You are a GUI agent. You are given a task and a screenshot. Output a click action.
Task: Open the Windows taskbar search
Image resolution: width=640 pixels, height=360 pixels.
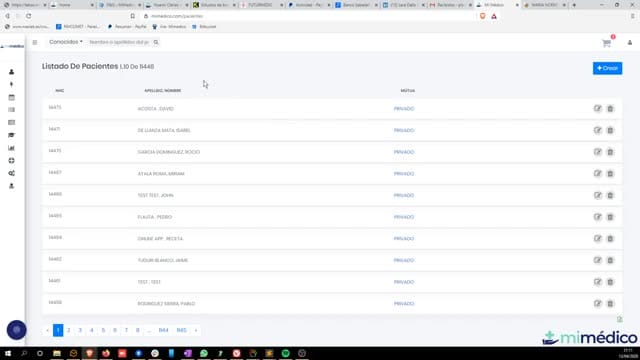(x=24, y=353)
